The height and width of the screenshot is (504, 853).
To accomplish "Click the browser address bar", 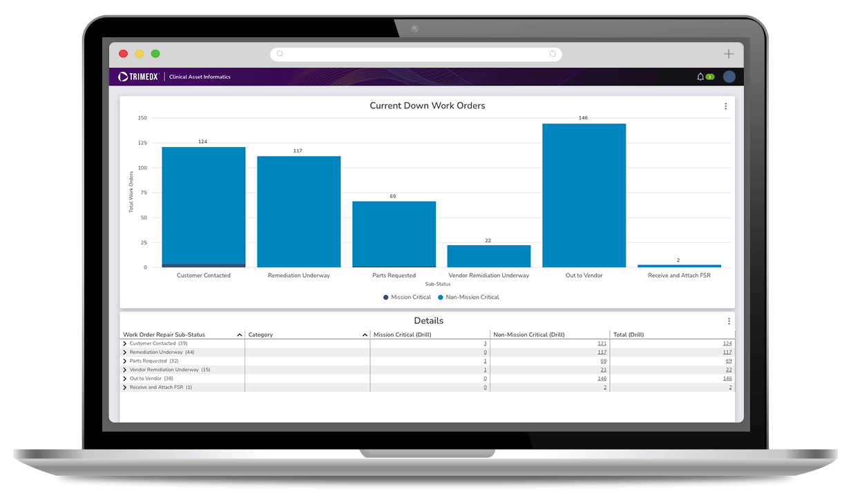I will pyautogui.click(x=416, y=54).
